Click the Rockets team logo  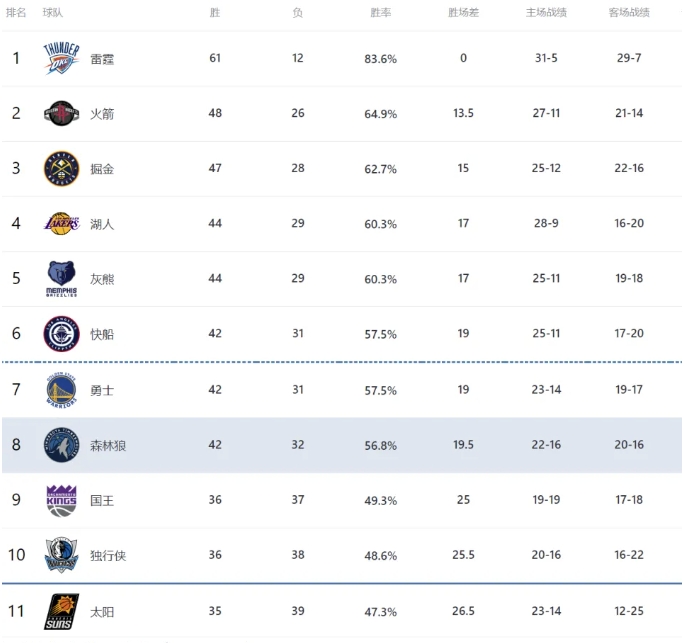[x=62, y=113]
